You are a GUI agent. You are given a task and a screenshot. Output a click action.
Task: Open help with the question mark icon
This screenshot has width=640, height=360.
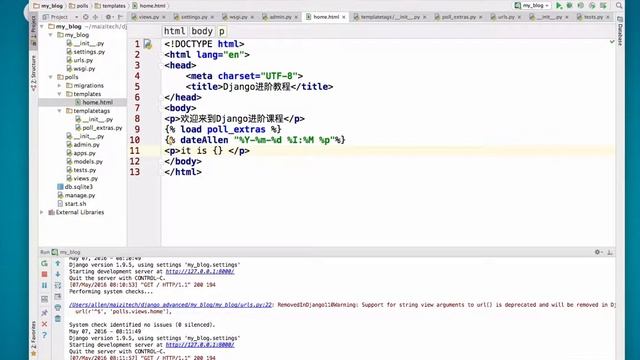point(44,335)
